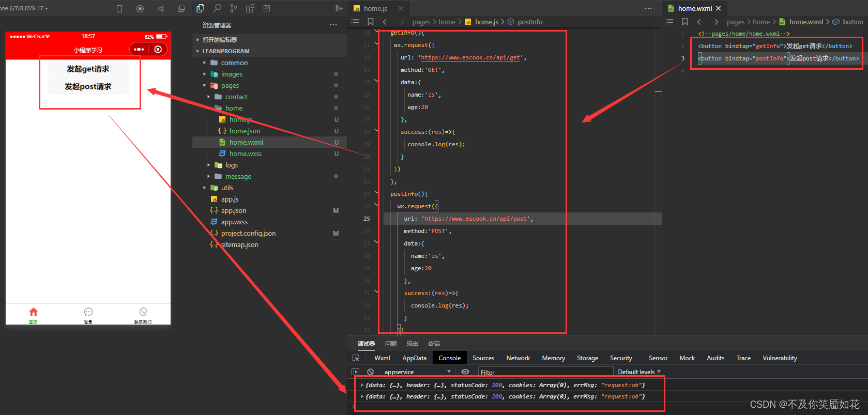Screen dimensions: 868x415
Task: Toggle the simulator mute speaker icon
Action: click(161, 9)
